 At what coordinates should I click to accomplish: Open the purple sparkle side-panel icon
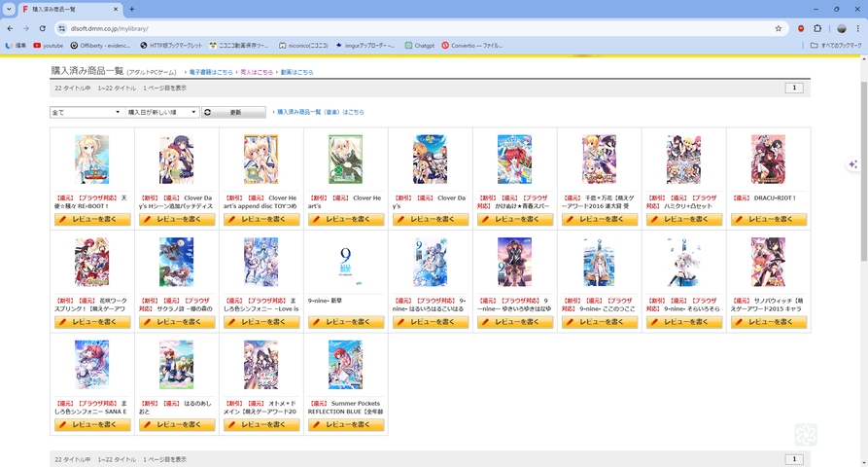pyautogui.click(x=853, y=164)
